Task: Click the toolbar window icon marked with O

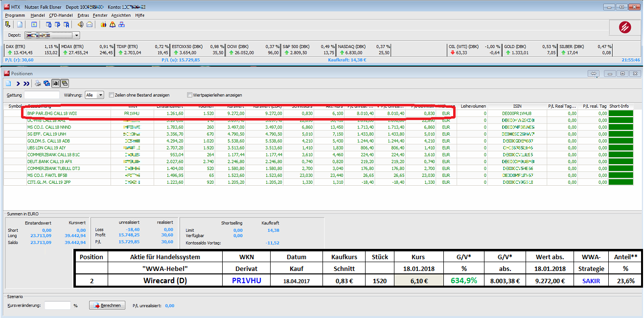Action: point(49,24)
